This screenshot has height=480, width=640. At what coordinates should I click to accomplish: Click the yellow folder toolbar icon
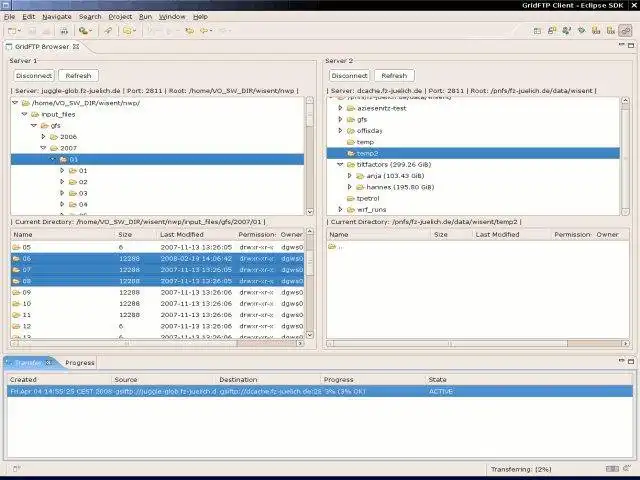pos(127,31)
